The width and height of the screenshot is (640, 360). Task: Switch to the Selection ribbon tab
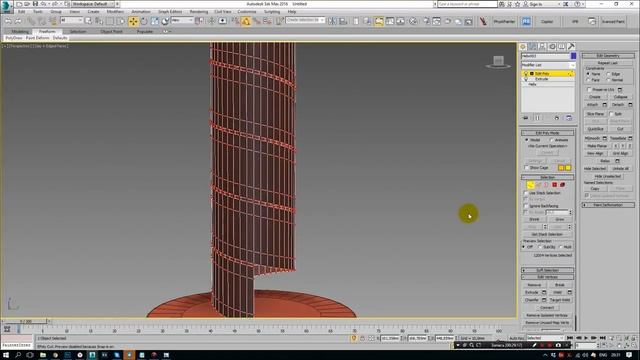click(78, 31)
